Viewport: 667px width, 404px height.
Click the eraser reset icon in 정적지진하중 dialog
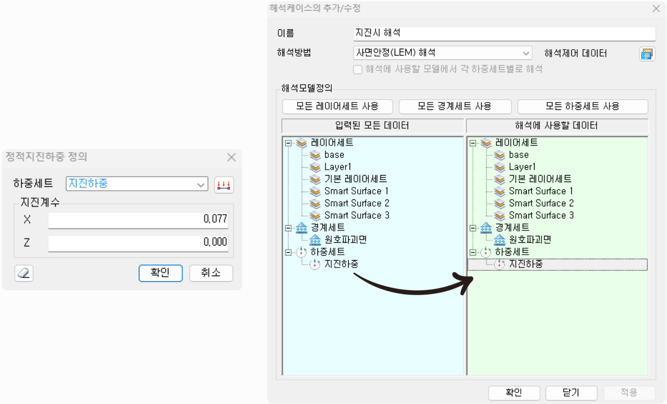click(24, 273)
